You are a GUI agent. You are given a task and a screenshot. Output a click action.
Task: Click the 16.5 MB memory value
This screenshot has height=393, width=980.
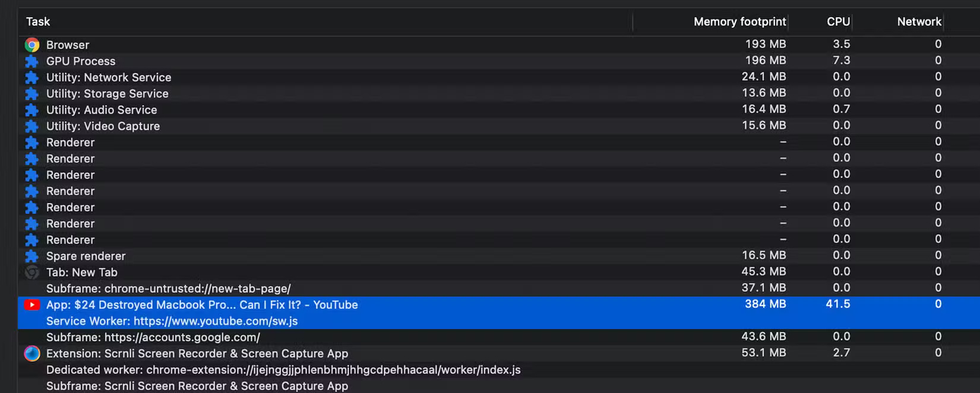pyautogui.click(x=764, y=255)
